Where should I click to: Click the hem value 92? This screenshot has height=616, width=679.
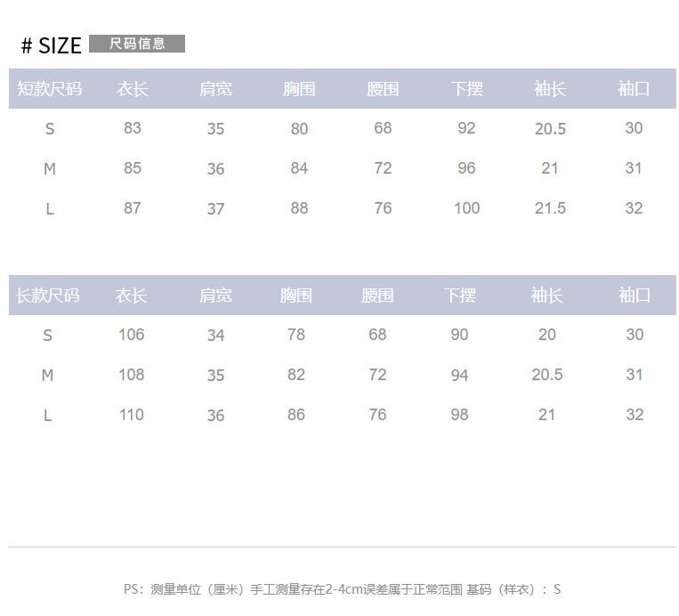(x=466, y=128)
